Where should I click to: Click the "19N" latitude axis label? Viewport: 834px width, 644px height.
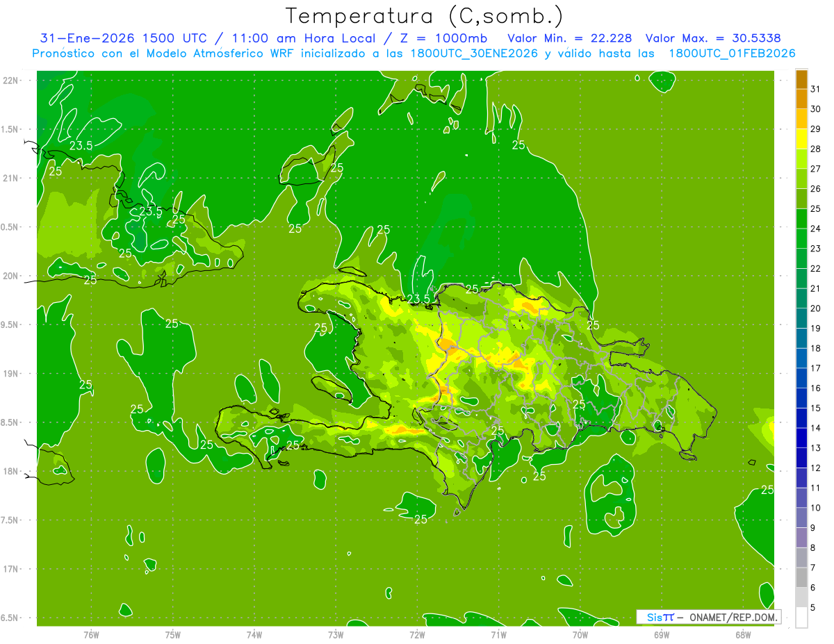tap(10, 374)
